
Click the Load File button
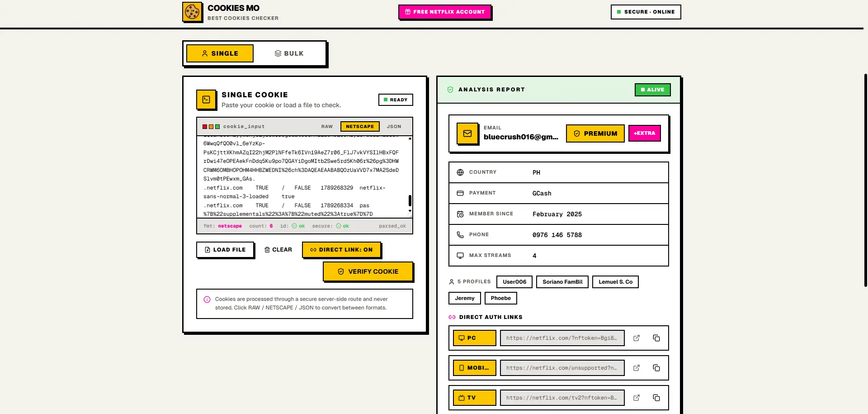(225, 250)
